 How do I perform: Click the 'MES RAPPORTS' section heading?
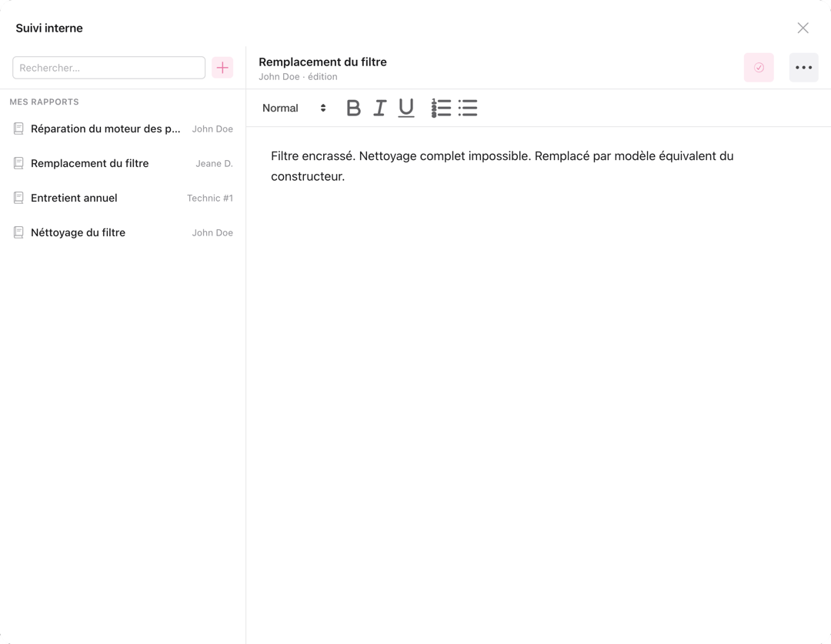coord(44,102)
